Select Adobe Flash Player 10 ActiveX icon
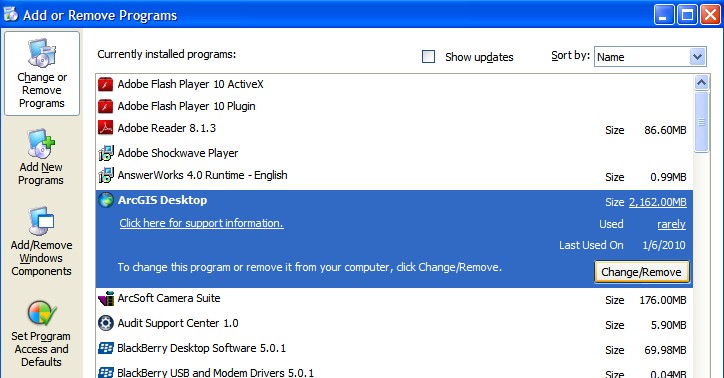Image resolution: width=724 pixels, height=378 pixels. pyautogui.click(x=106, y=84)
